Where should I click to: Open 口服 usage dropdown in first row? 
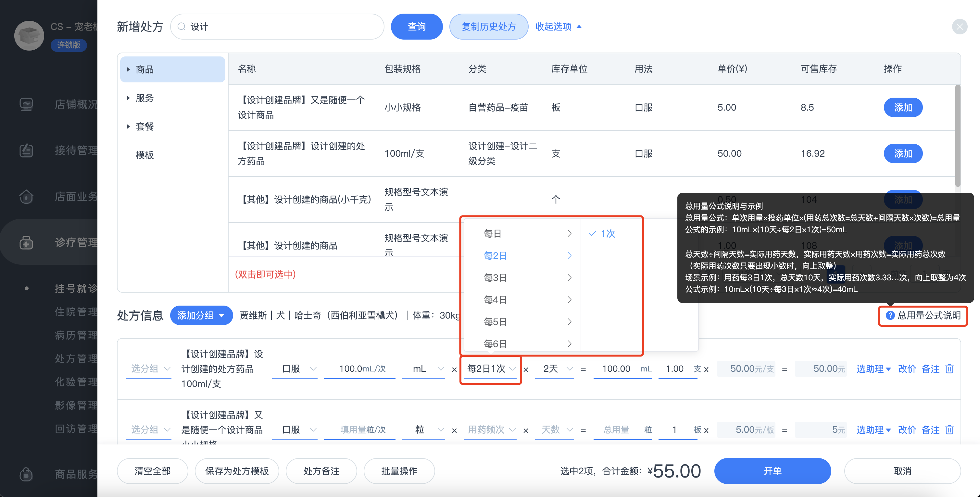295,369
